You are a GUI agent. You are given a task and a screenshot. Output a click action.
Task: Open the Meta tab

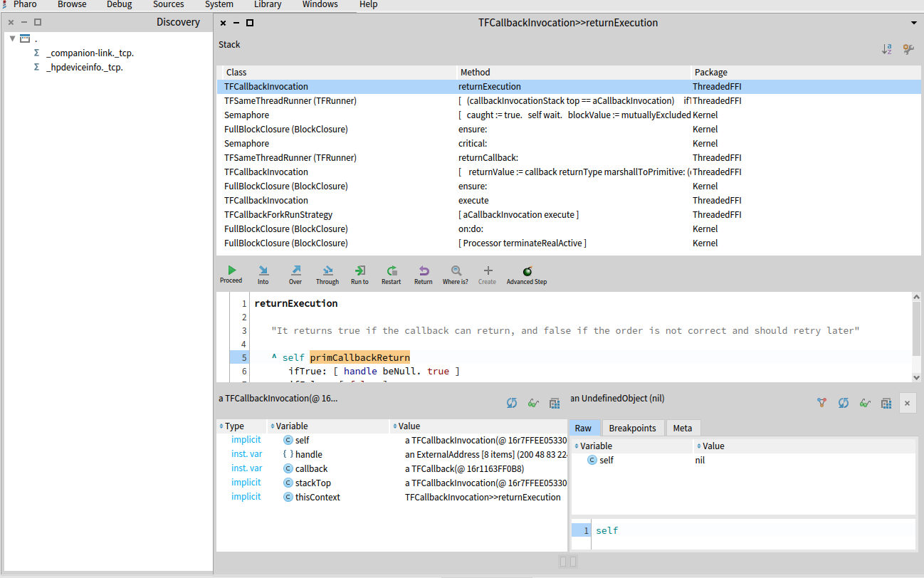(x=683, y=428)
